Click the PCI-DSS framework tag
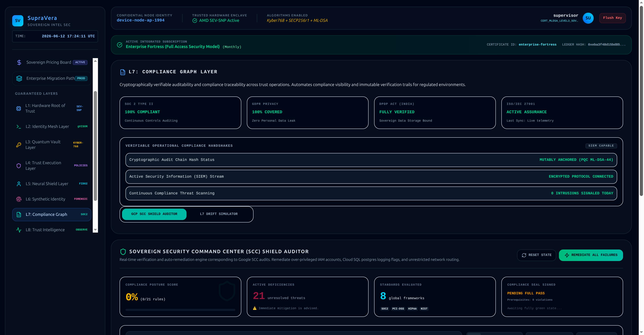This screenshot has height=335, width=644. [398, 309]
